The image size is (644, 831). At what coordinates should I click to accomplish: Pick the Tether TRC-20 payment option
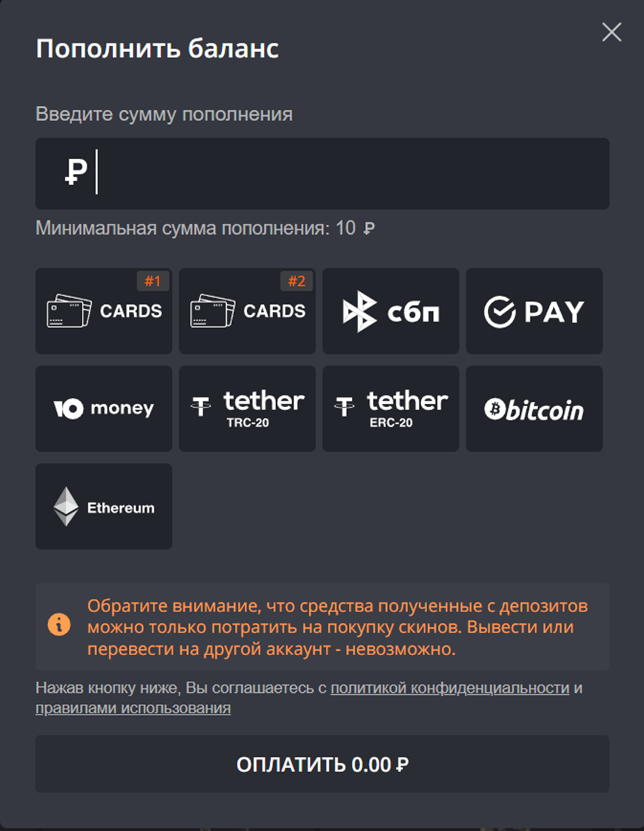[247, 409]
